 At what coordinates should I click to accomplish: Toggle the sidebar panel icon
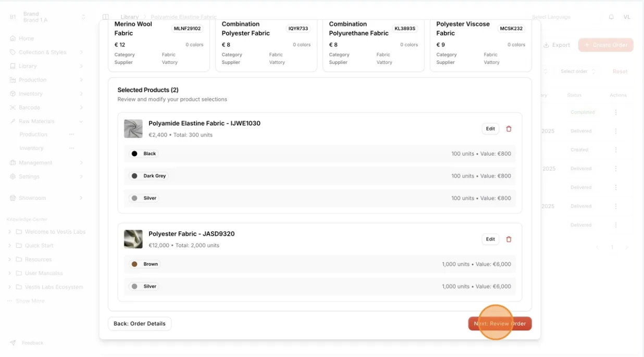[106, 17]
